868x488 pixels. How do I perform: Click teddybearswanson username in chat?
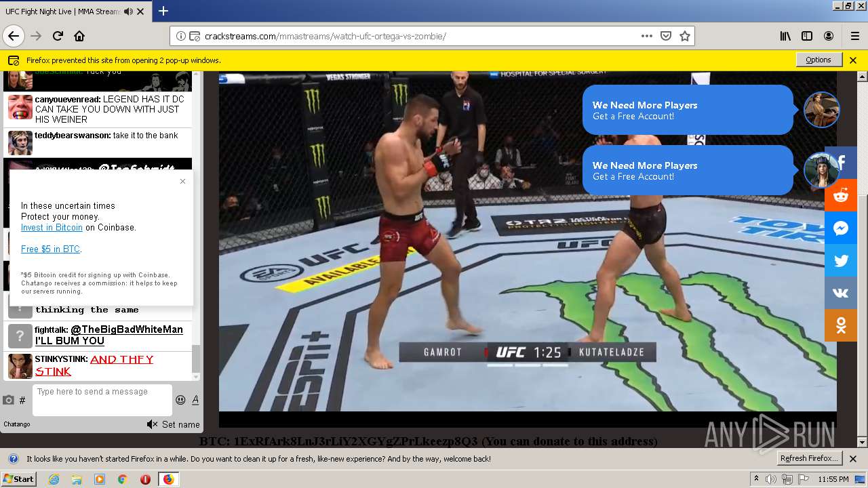click(x=72, y=136)
